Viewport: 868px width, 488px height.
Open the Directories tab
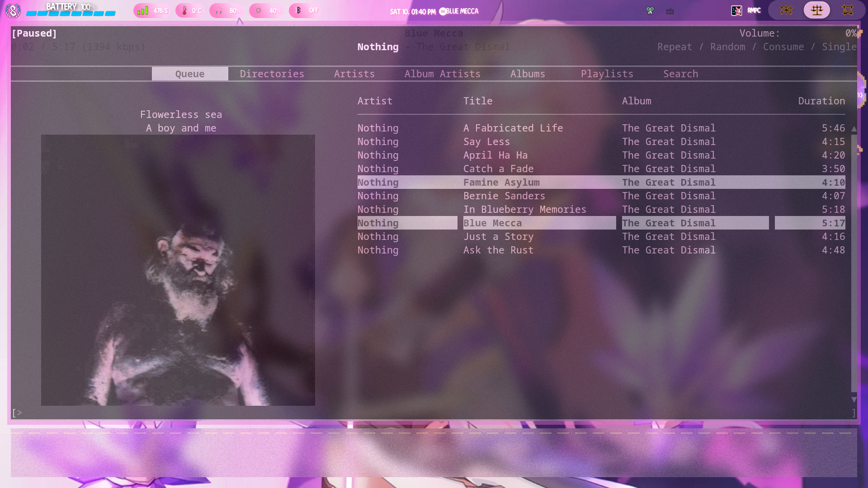tap(272, 74)
